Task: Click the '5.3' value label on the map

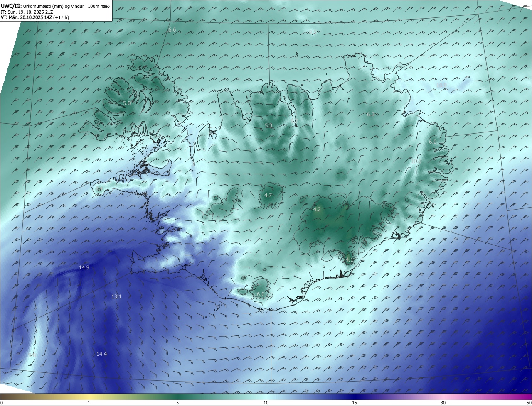Action: tap(268, 125)
